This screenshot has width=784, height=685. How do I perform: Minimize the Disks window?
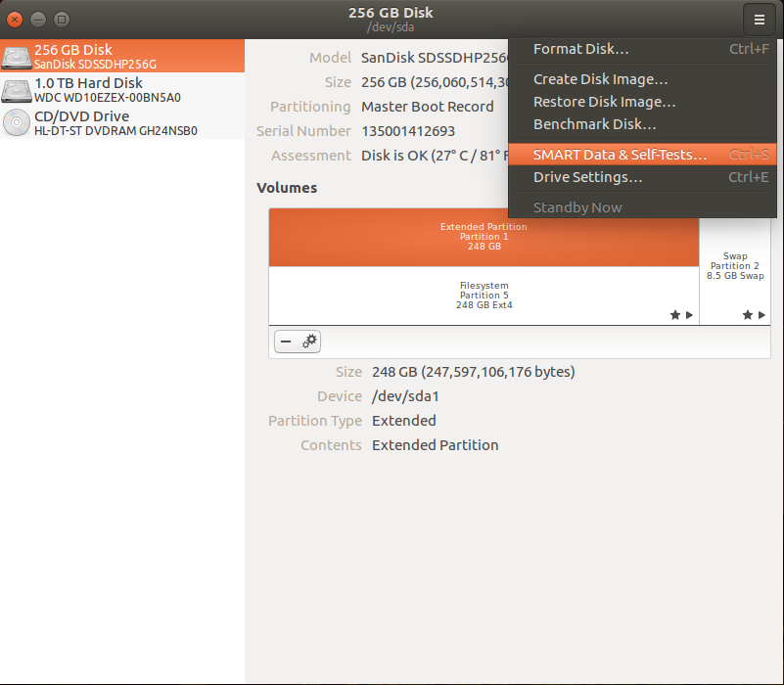[x=38, y=20]
